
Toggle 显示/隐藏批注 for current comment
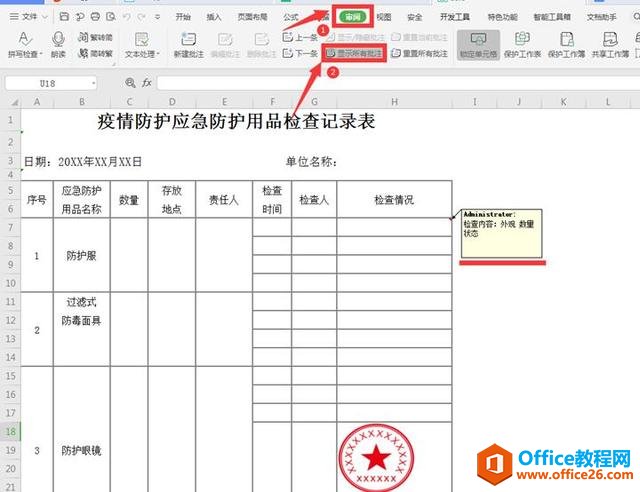[355, 37]
